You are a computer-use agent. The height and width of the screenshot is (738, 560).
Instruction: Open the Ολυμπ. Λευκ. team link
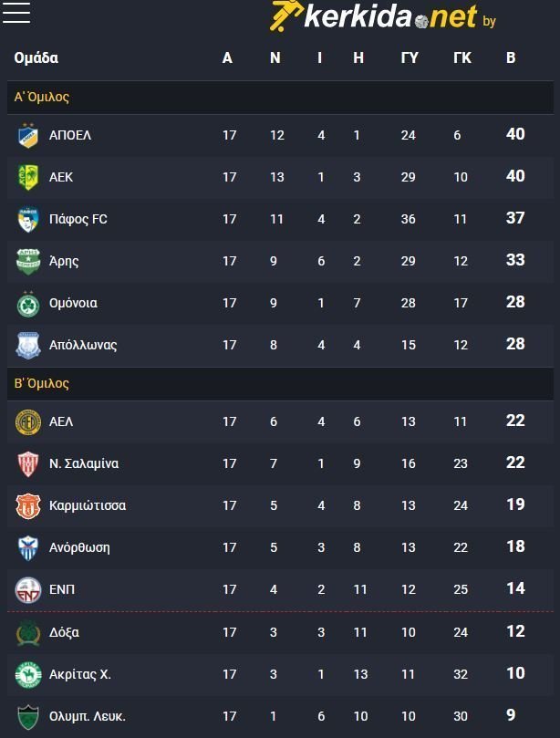(x=87, y=716)
